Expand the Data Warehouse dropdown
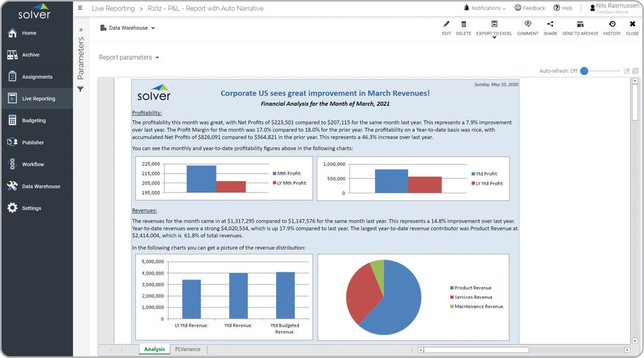The width and height of the screenshot is (644, 358). 128,28
